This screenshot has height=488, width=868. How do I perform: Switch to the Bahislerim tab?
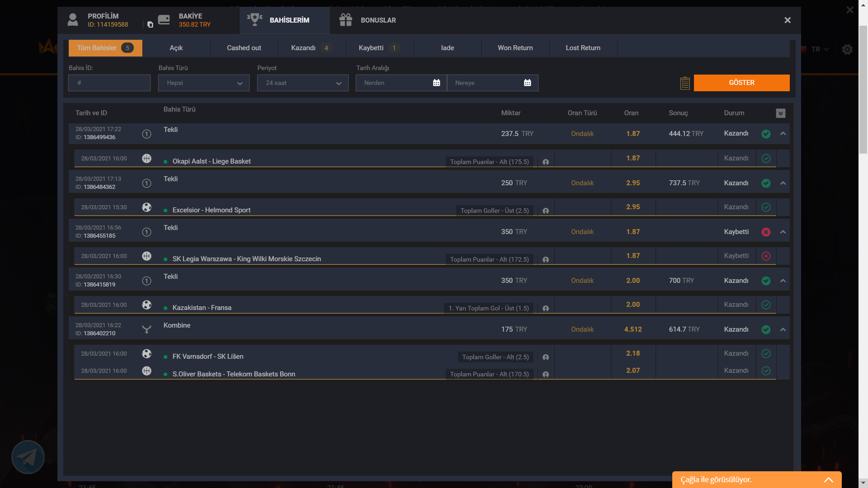[x=285, y=20]
